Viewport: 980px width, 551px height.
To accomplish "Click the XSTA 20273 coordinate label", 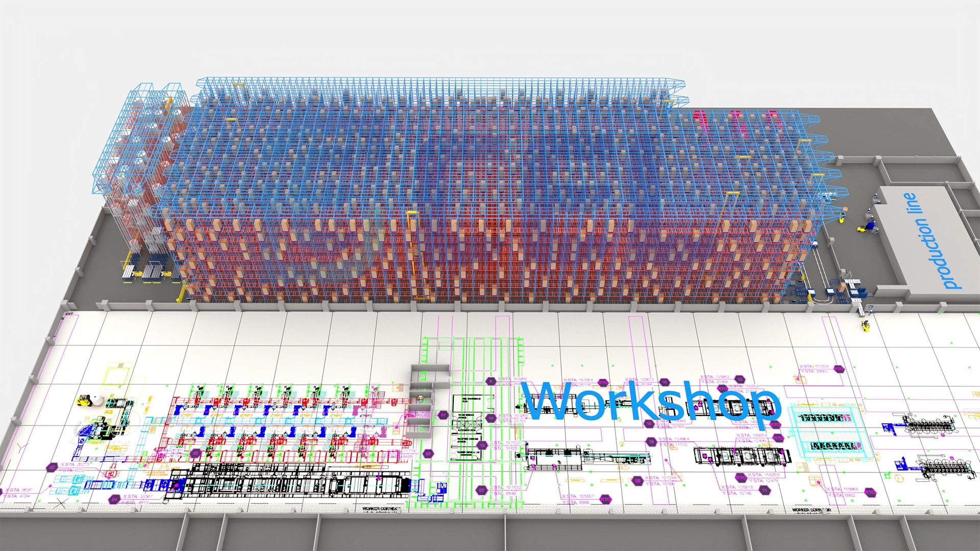I will coord(75,465).
